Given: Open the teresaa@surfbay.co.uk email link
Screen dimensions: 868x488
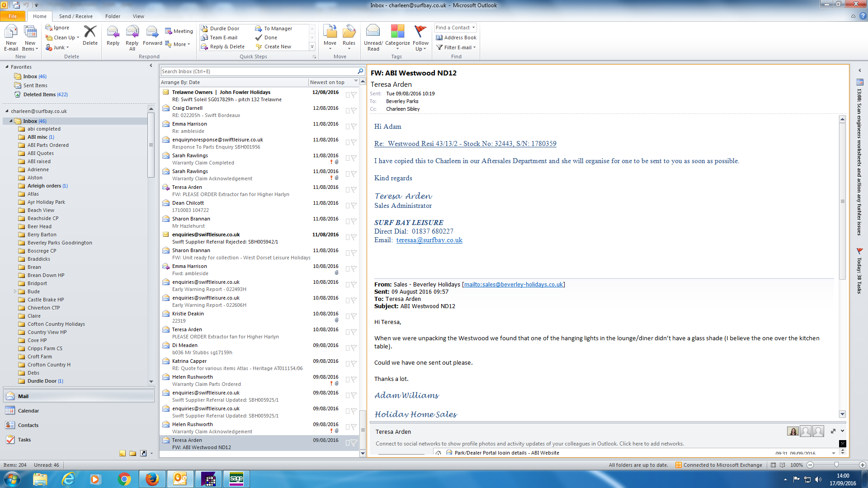Looking at the screenshot, I should coord(429,240).
